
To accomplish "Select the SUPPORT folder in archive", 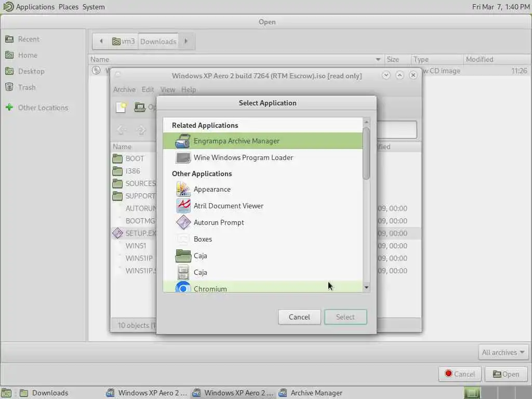I will click(x=134, y=196).
